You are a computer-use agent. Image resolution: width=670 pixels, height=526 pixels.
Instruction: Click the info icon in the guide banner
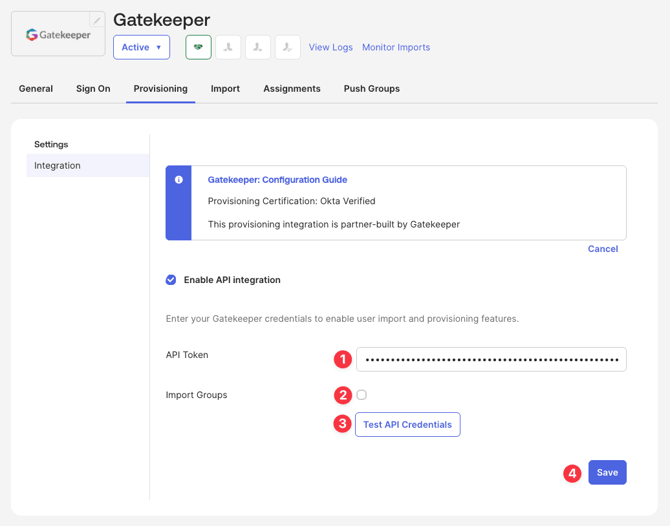(x=179, y=180)
